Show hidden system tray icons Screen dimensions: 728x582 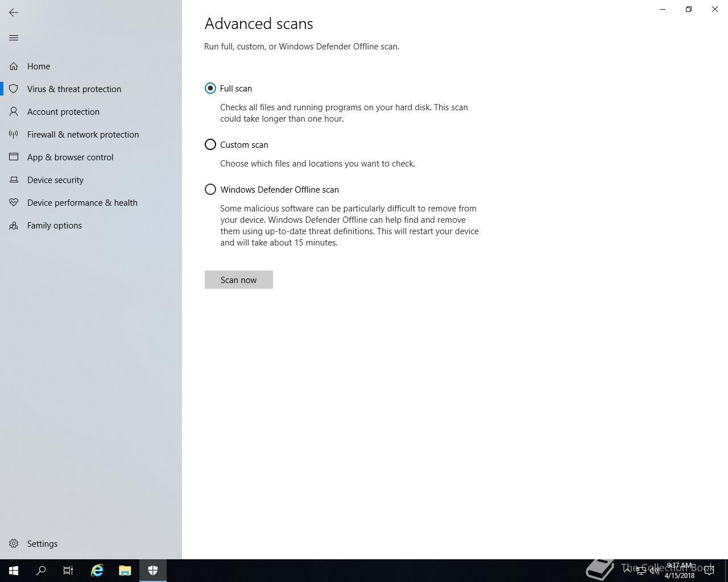click(627, 570)
